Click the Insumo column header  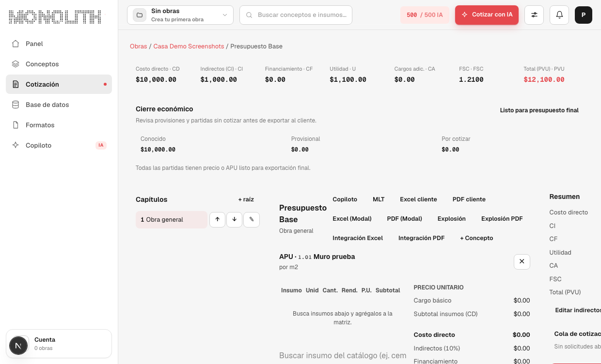point(291,290)
